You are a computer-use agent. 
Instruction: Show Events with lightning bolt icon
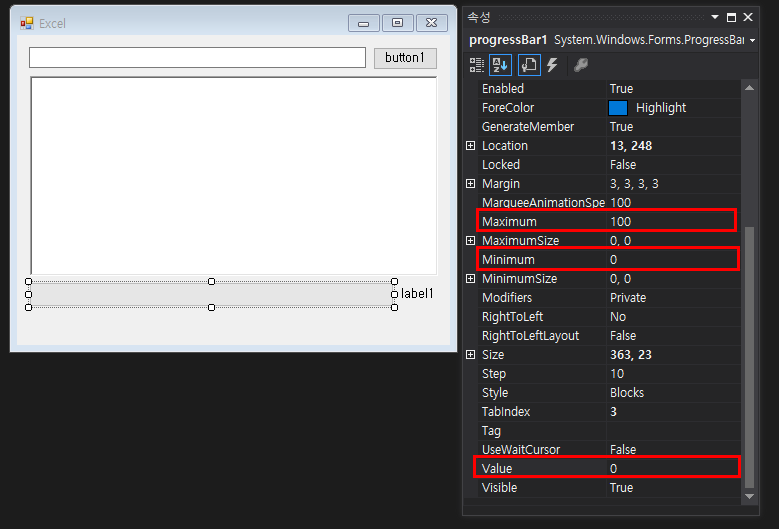click(x=552, y=65)
